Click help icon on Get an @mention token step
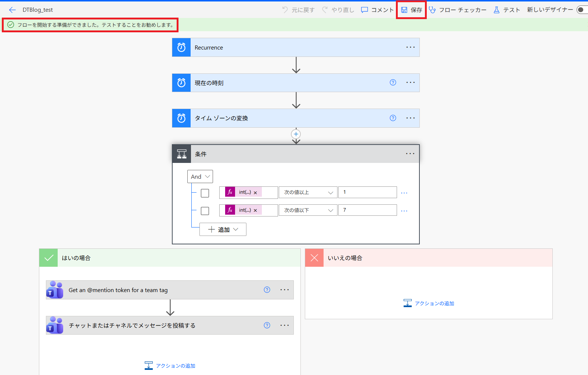This screenshot has width=588, height=375. 267,290
